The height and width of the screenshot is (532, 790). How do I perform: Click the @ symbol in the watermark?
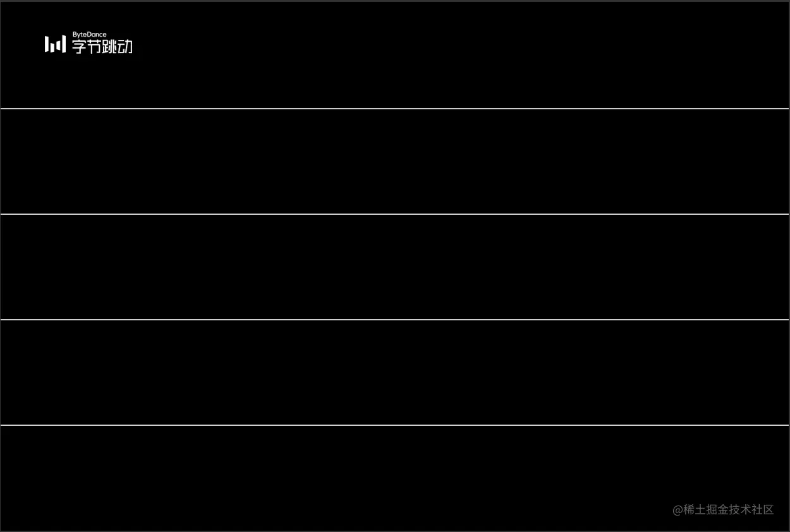point(678,510)
